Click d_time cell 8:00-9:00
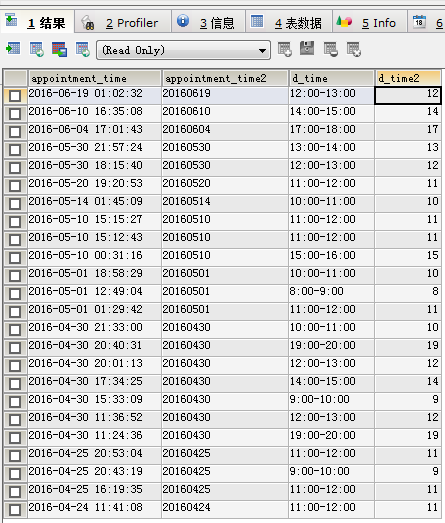Screen dimensions: 445x523 331,294
